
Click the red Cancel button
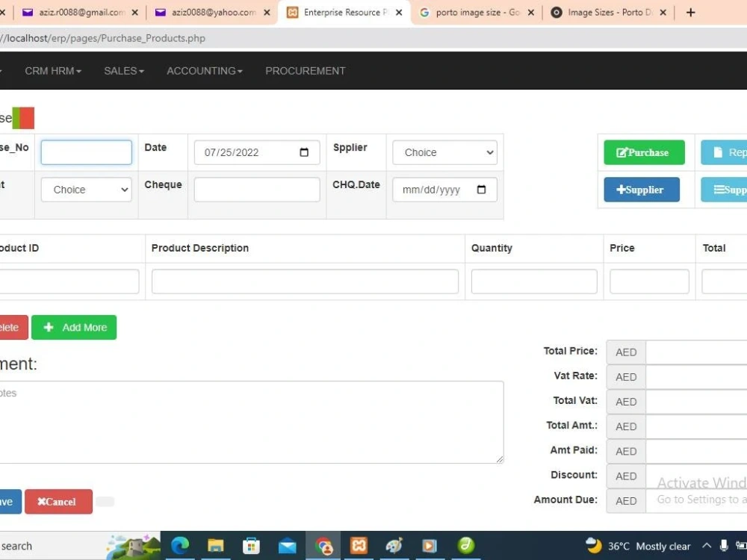point(58,502)
